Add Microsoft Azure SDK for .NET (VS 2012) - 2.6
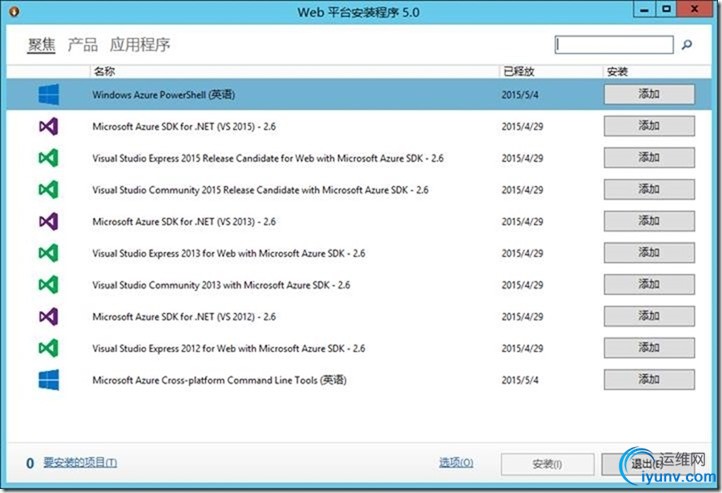This screenshot has height=493, width=722. (649, 317)
